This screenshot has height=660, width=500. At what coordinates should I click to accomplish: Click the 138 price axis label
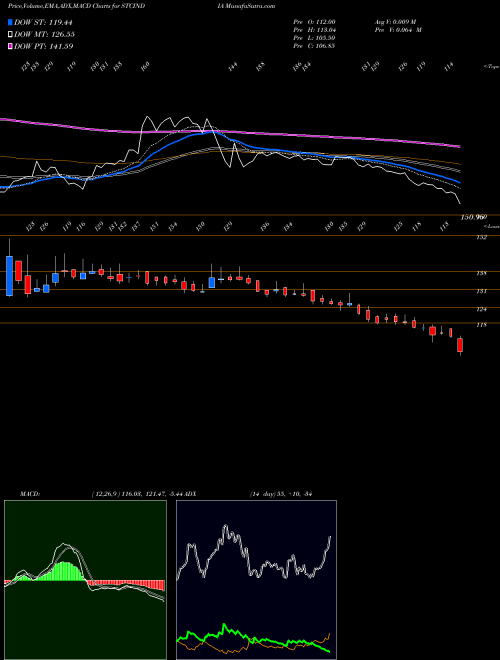pos(482,273)
